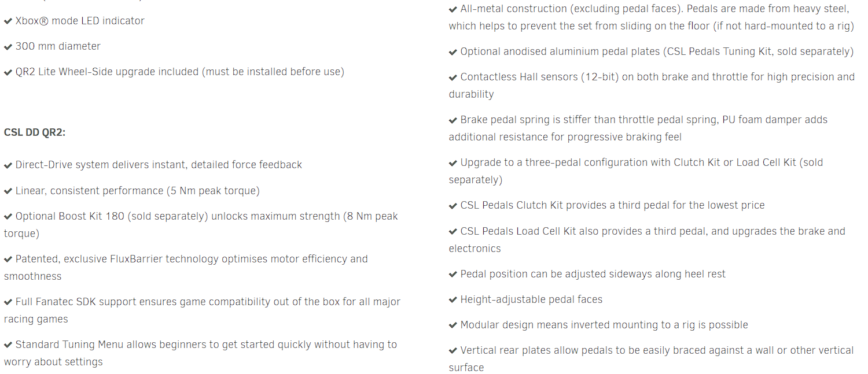Click checkmark beside Contactless Hall sensors line
Viewport: 868px width, 374px height.
coord(453,77)
